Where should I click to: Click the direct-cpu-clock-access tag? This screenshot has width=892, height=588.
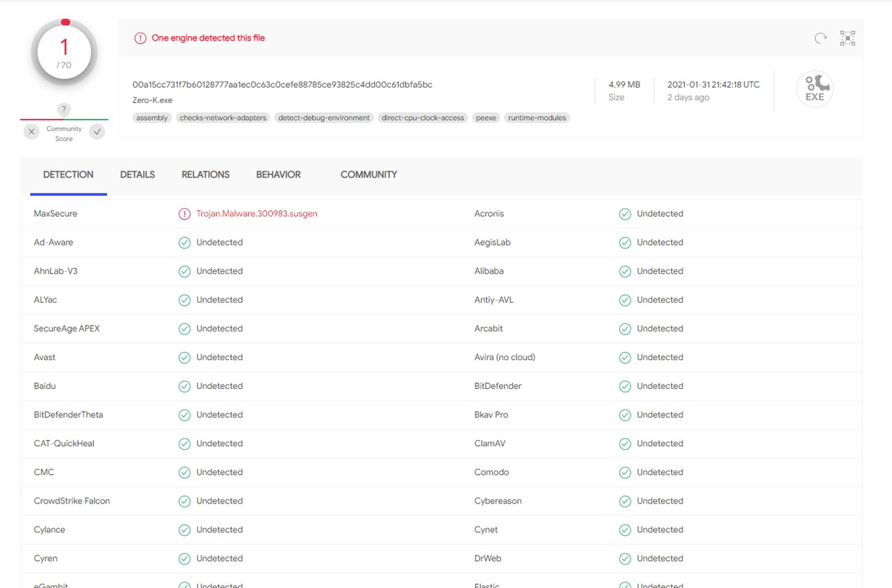[423, 118]
